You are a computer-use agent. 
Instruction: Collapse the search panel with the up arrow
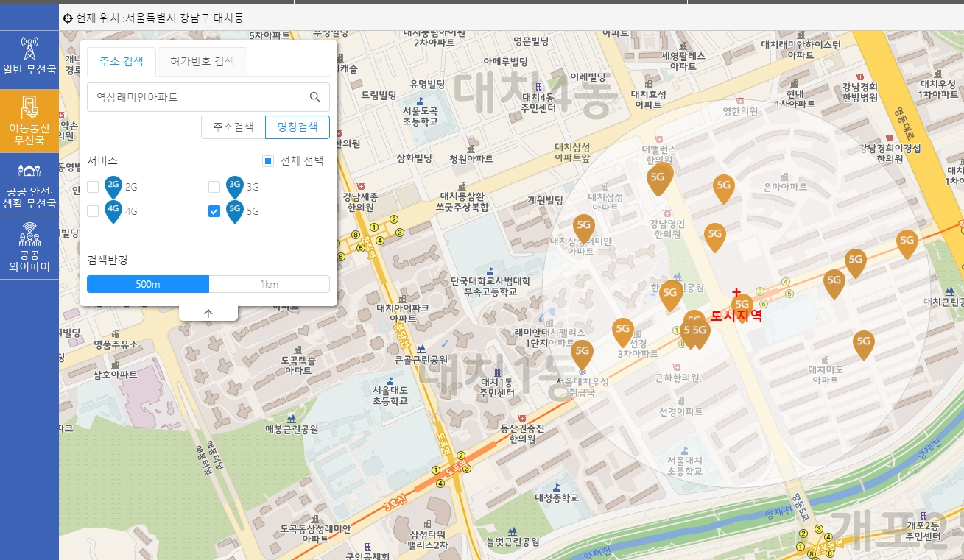(x=208, y=313)
